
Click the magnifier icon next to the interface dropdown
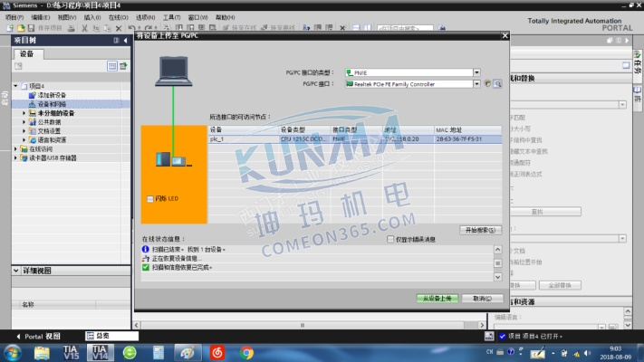click(497, 84)
